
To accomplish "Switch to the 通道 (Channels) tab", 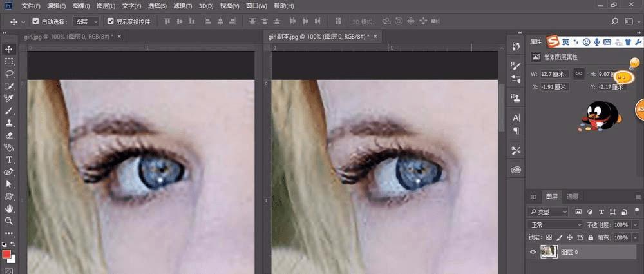I will pyautogui.click(x=573, y=196).
